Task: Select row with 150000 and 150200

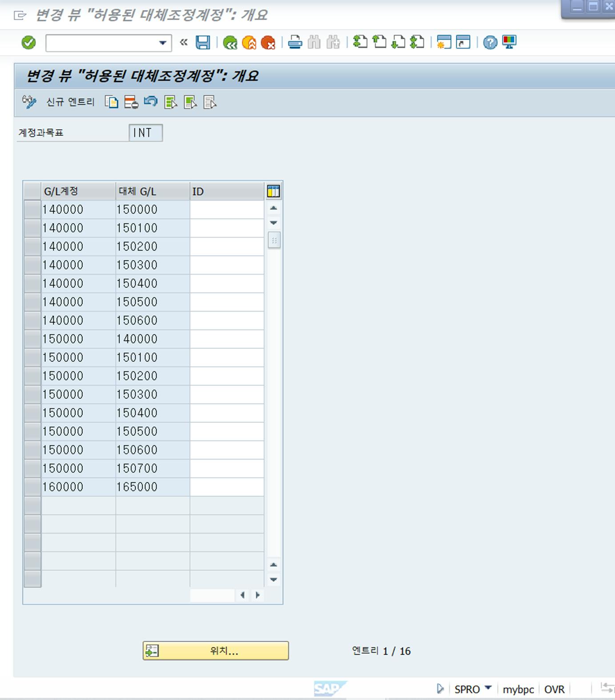Action: [32, 376]
